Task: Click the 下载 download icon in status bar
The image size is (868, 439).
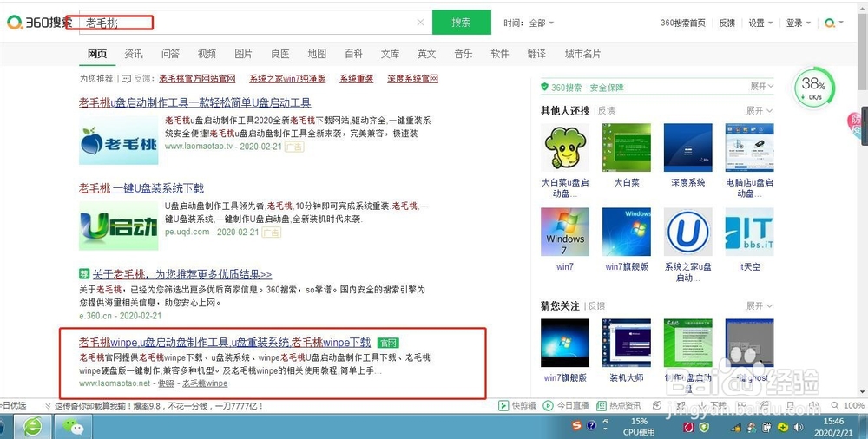Action: click(x=704, y=406)
